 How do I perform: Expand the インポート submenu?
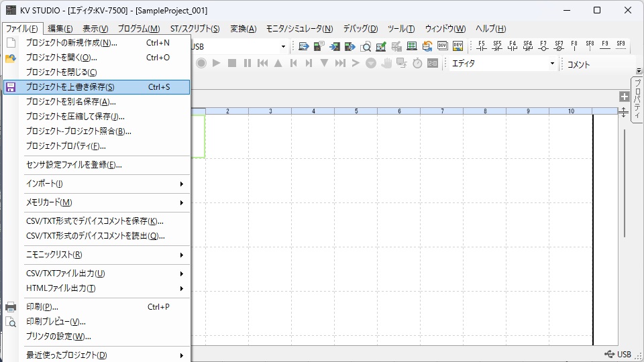[104, 184]
